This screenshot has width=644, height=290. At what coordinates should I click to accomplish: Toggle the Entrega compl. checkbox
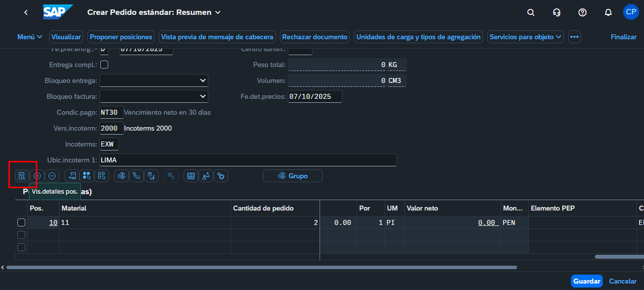pyautogui.click(x=104, y=65)
